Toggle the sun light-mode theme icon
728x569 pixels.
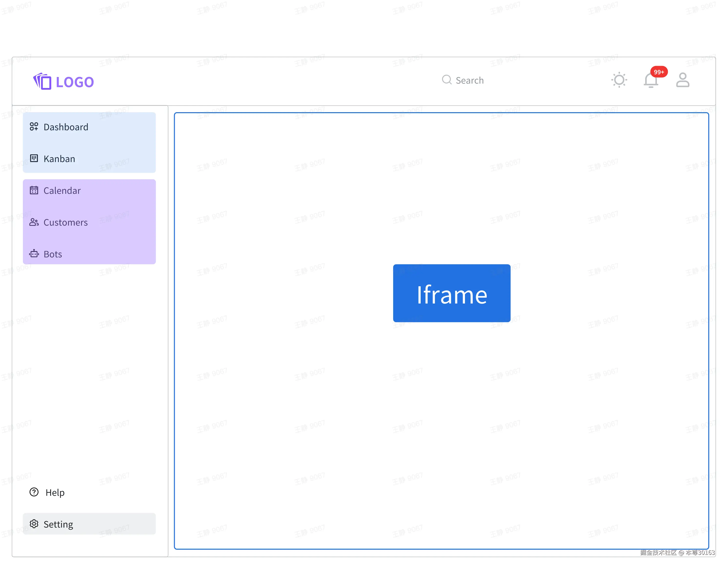(619, 80)
